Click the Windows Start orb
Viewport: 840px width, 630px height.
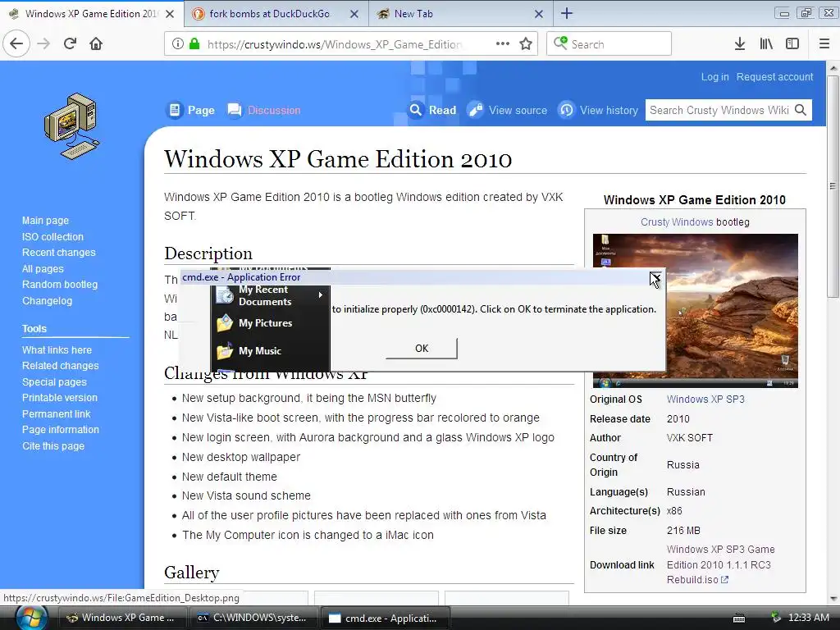click(x=31, y=618)
